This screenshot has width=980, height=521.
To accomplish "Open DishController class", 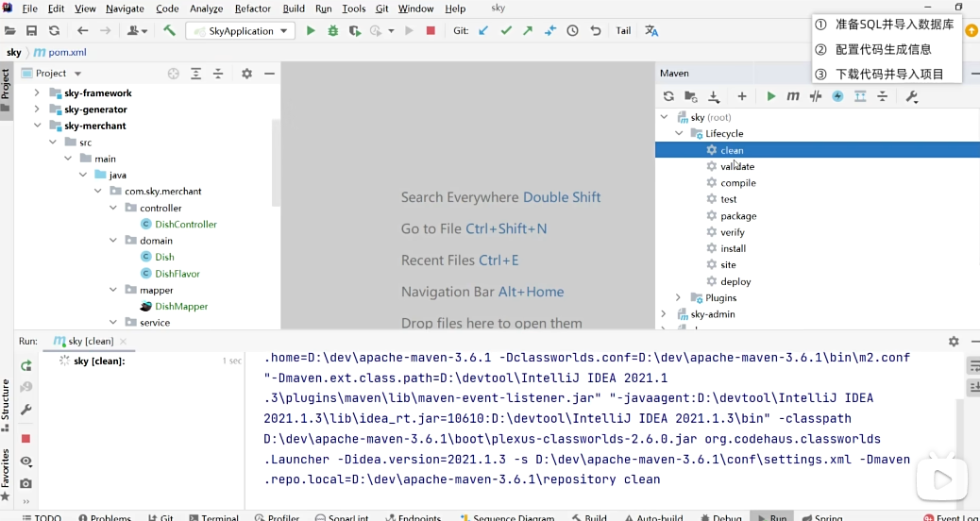I will click(x=186, y=224).
